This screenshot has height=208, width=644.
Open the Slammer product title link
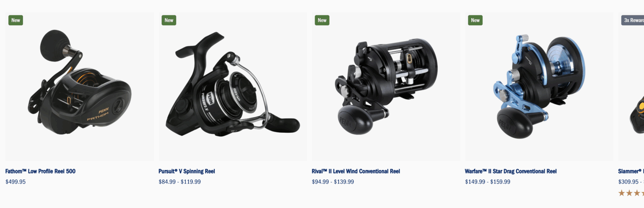(631, 171)
